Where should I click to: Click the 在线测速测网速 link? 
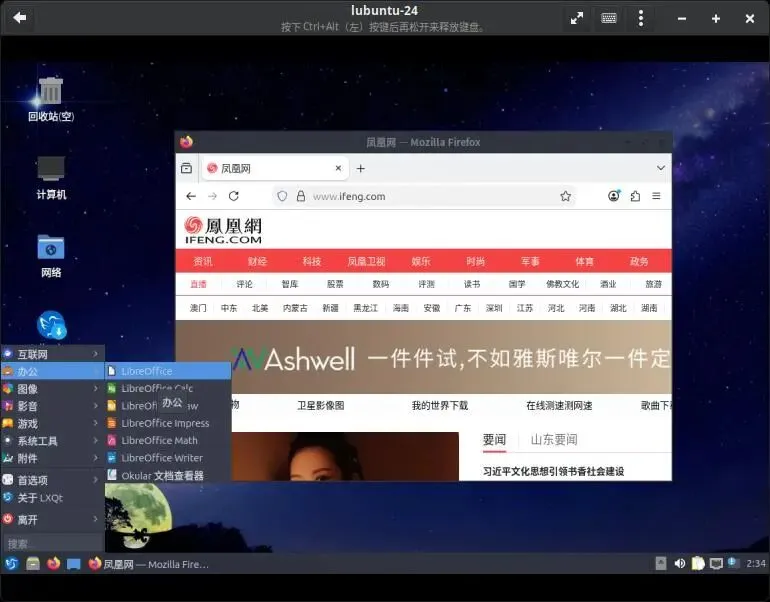click(559, 406)
